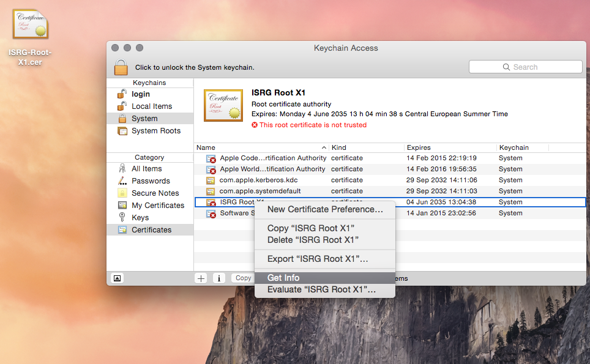
Task: Click the 14 Jan 2015 23:02:56 expiry cell
Action: tap(441, 213)
